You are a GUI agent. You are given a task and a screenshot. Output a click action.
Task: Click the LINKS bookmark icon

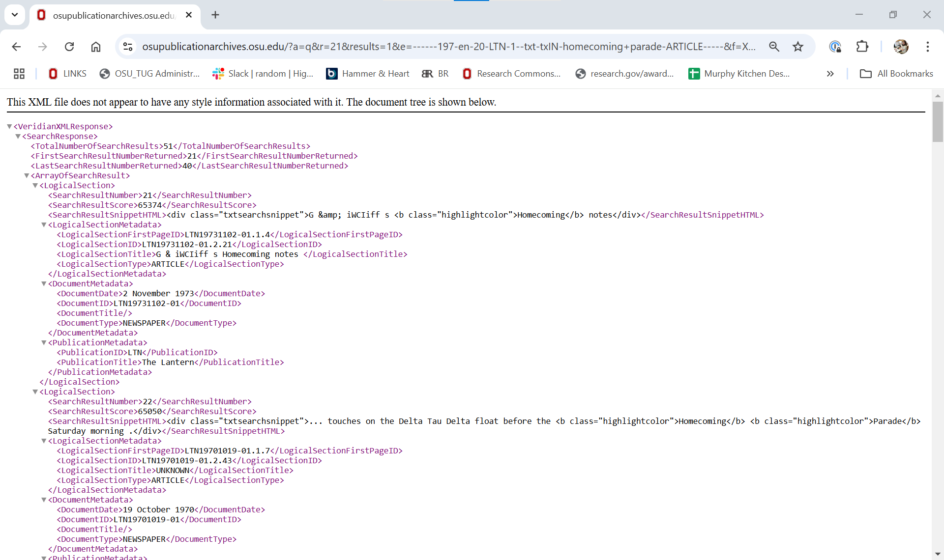pyautogui.click(x=53, y=74)
